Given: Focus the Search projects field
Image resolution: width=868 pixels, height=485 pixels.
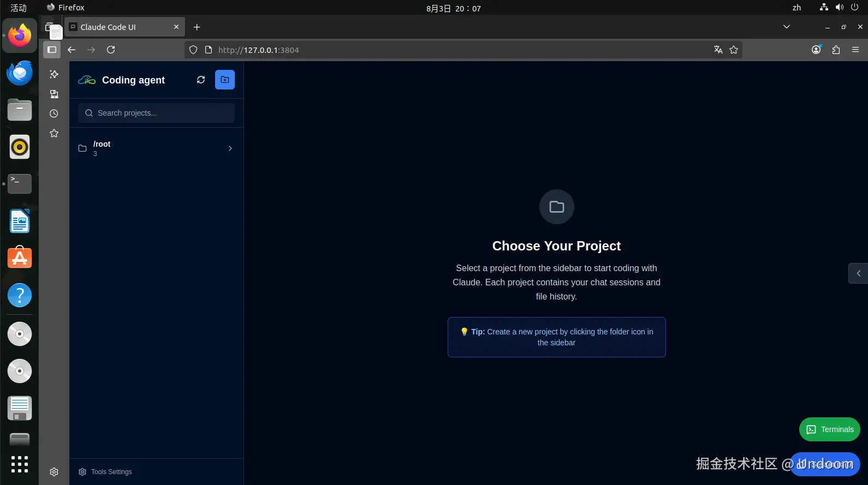Looking at the screenshot, I should pyautogui.click(x=156, y=113).
